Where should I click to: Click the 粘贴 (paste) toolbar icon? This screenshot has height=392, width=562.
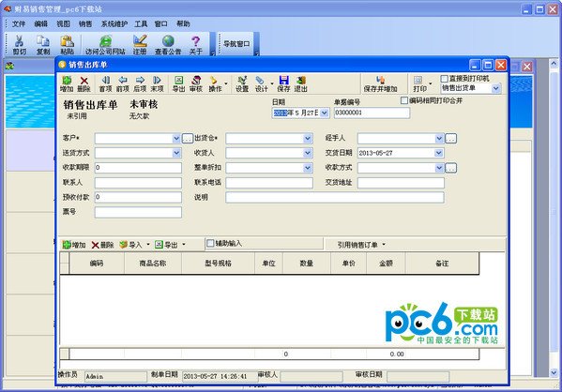click(67, 45)
